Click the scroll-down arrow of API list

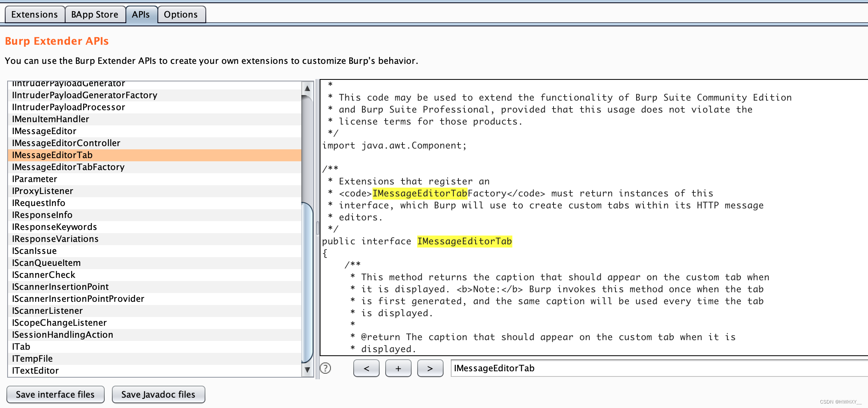(x=307, y=370)
